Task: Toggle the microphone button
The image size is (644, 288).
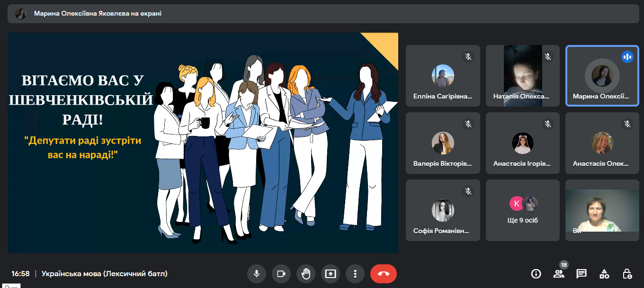Action: pyautogui.click(x=256, y=274)
